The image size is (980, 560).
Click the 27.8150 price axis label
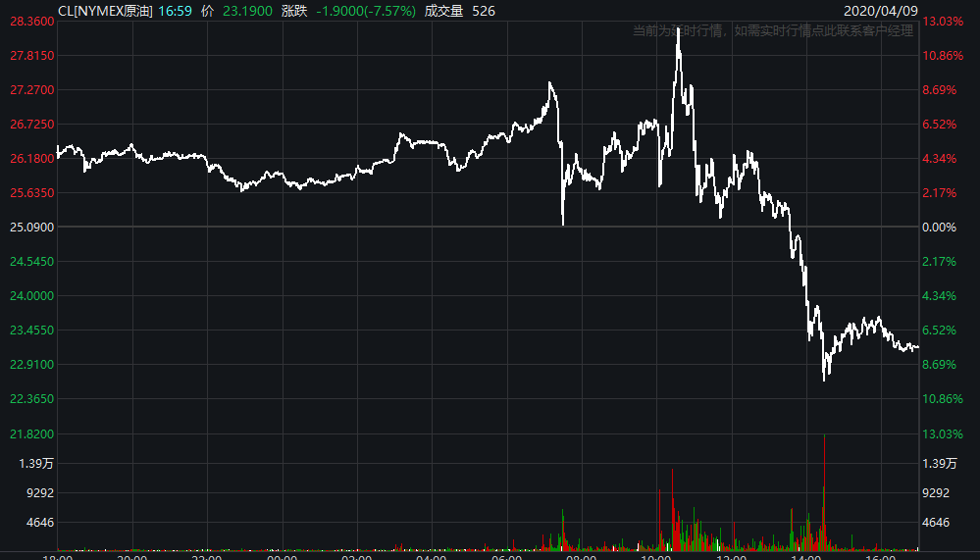pyautogui.click(x=31, y=56)
